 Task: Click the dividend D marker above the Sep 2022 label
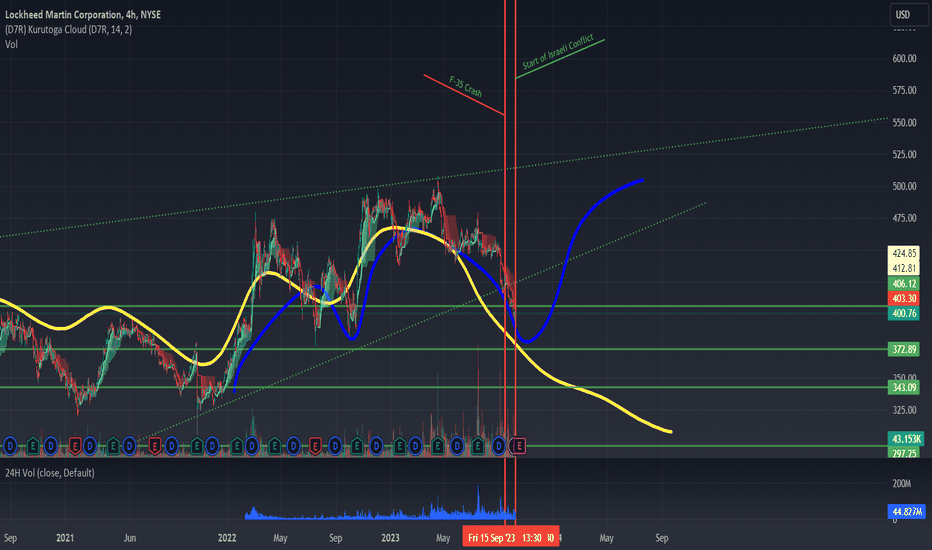(335, 445)
